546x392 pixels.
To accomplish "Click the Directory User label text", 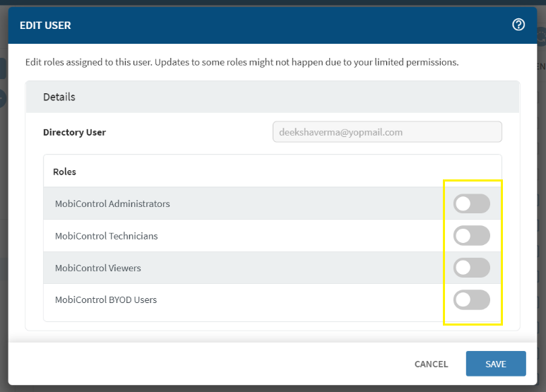I will click(74, 132).
